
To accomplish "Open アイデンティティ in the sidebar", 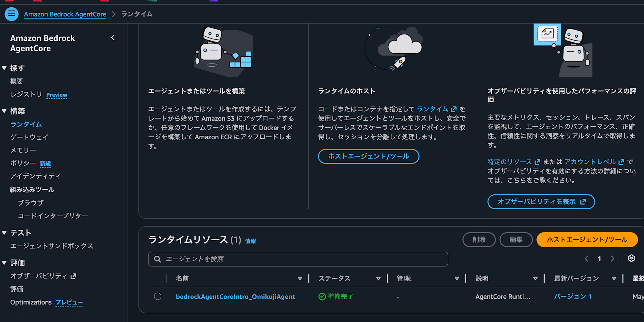I will [x=35, y=176].
